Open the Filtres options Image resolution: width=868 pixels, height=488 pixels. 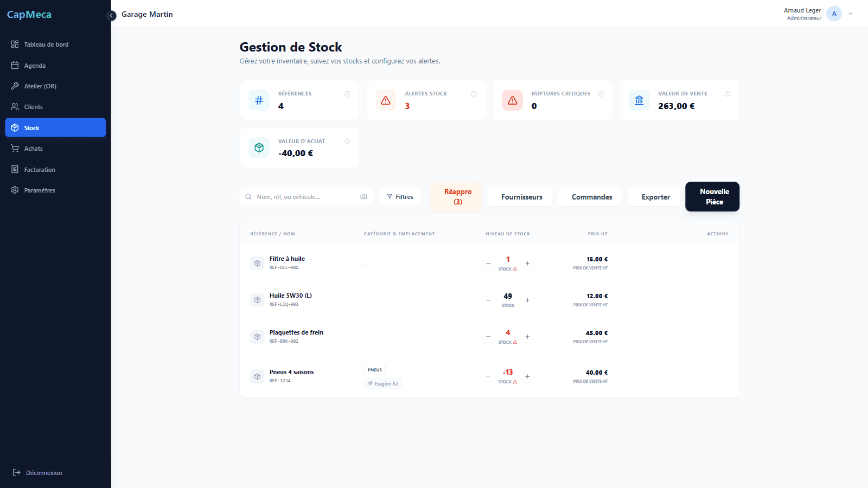coord(400,196)
